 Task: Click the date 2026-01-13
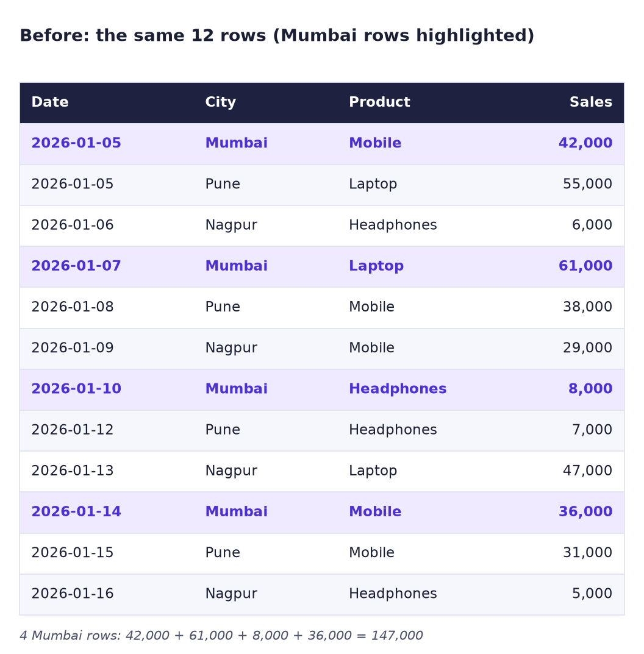(72, 471)
